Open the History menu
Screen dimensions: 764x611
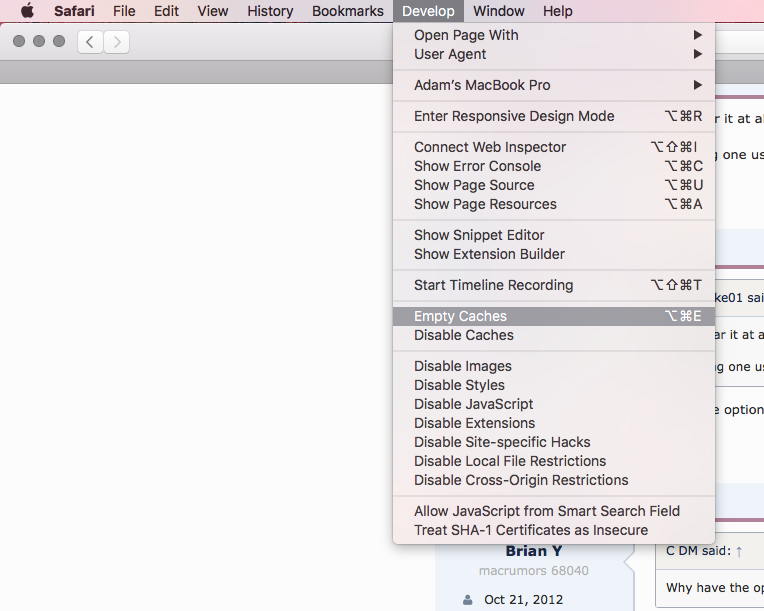click(270, 11)
